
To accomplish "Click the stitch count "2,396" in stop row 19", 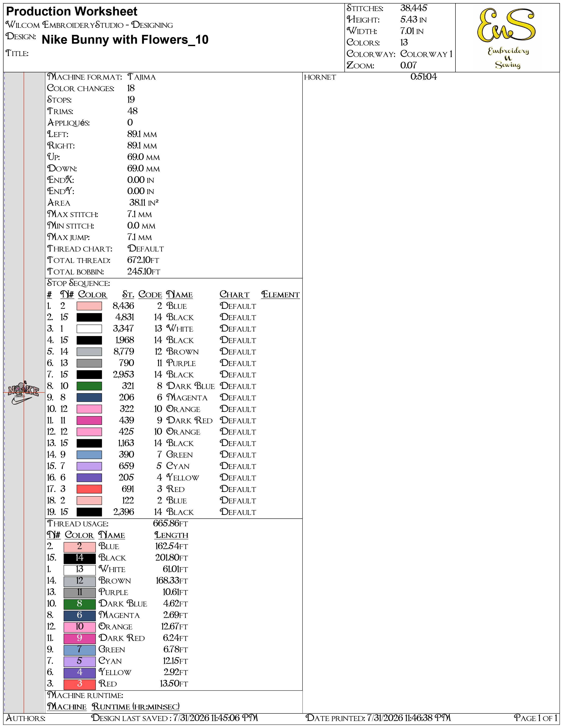I will (x=124, y=512).
